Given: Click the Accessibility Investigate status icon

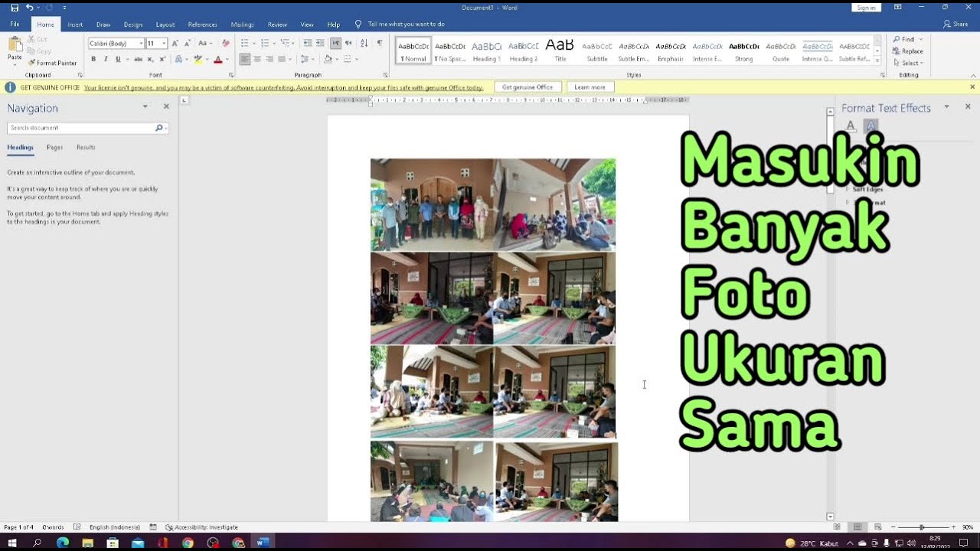Looking at the screenshot, I should click(x=169, y=527).
